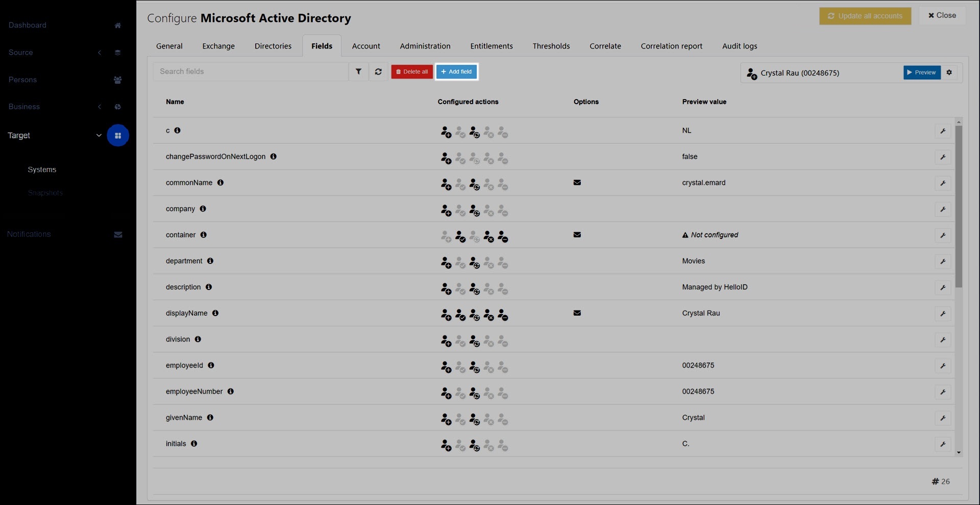The image size is (980, 505).
Task: Click the Name column header
Action: [175, 102]
